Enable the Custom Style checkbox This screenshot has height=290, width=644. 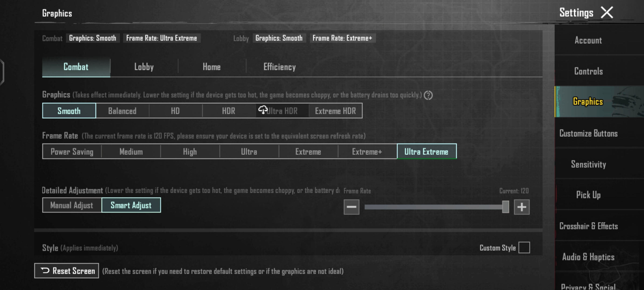pyautogui.click(x=524, y=248)
